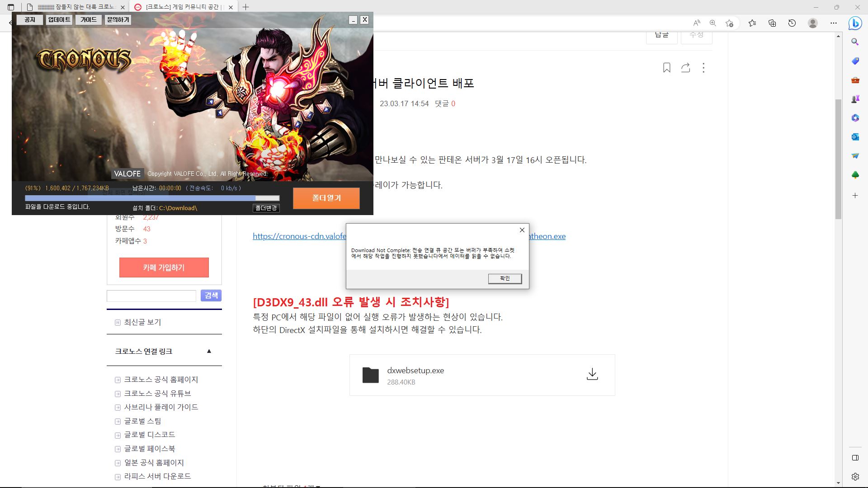The width and height of the screenshot is (868, 488).
Task: Open the 문의하기 tab in launcher
Action: point(118,20)
